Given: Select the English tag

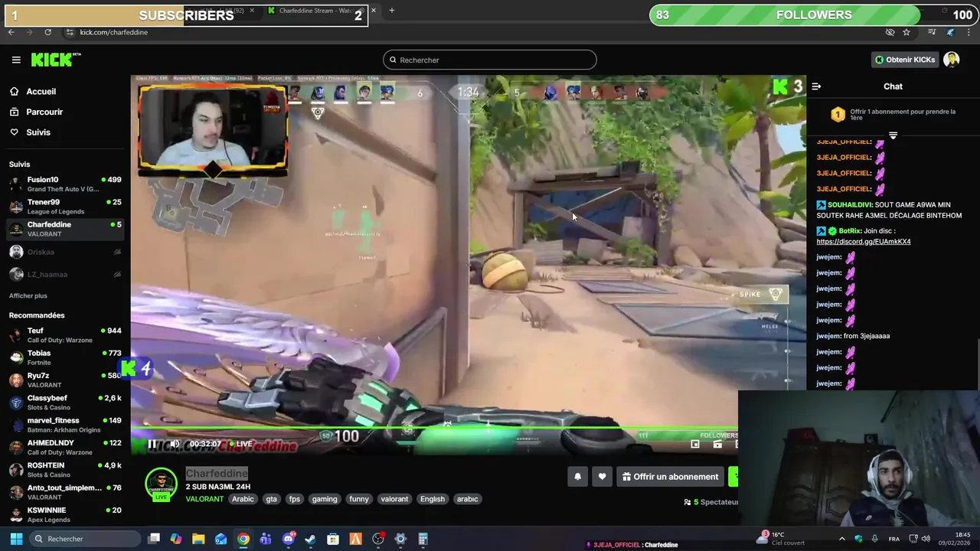Looking at the screenshot, I should (x=433, y=499).
